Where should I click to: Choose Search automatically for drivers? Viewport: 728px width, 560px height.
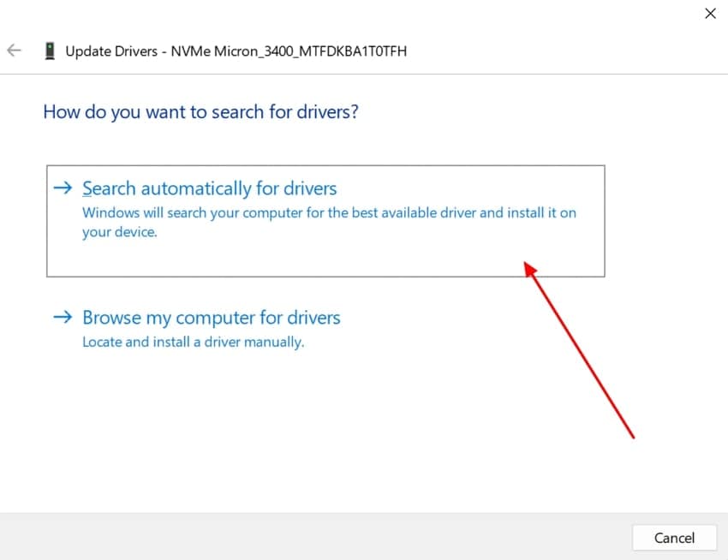pos(325,221)
